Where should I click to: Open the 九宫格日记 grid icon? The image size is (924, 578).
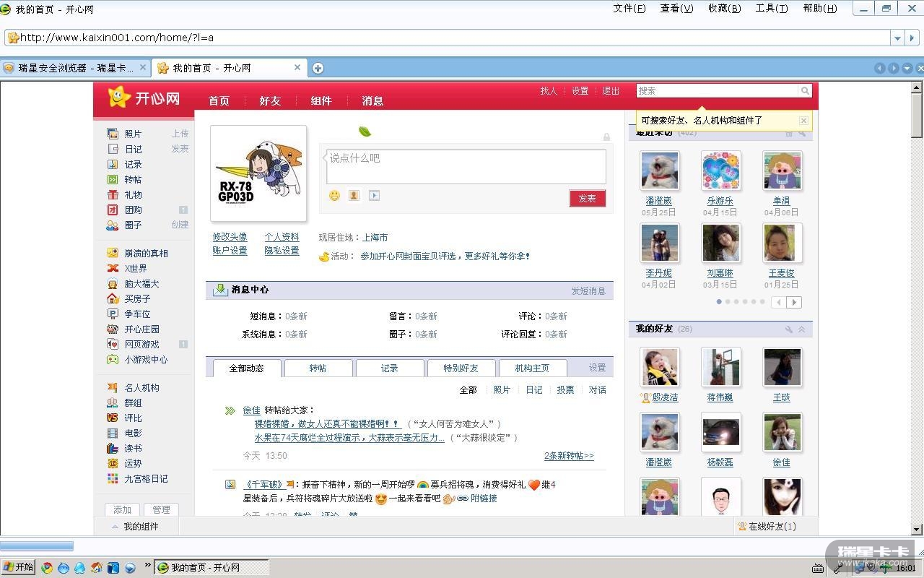pos(113,478)
